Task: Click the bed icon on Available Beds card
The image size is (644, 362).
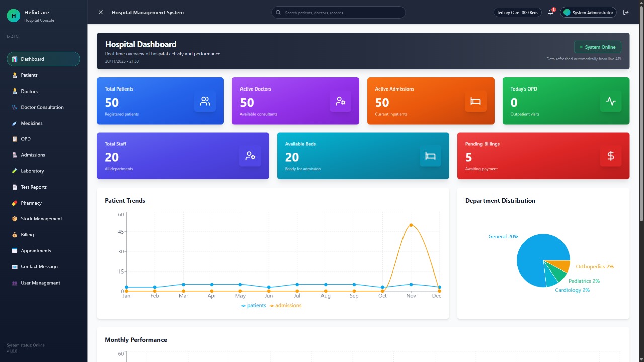Action: click(430, 156)
